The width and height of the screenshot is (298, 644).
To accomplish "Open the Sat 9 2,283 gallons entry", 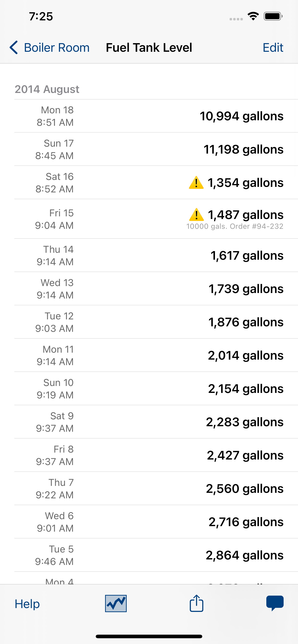I will tap(156, 422).
